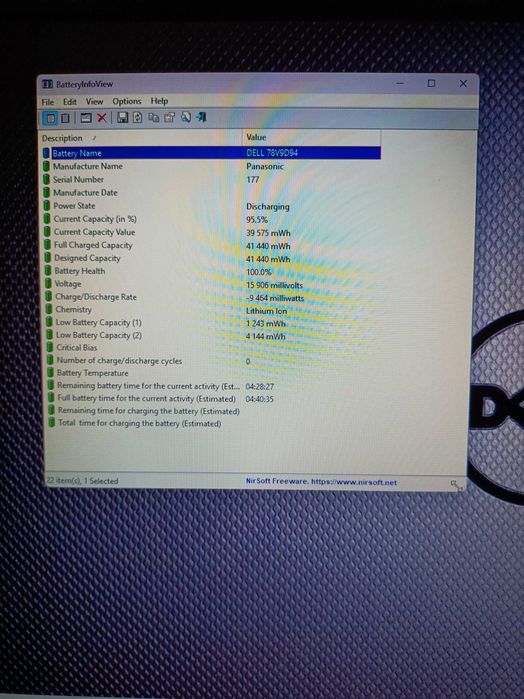Select the Manufacture Name row

click(212, 166)
